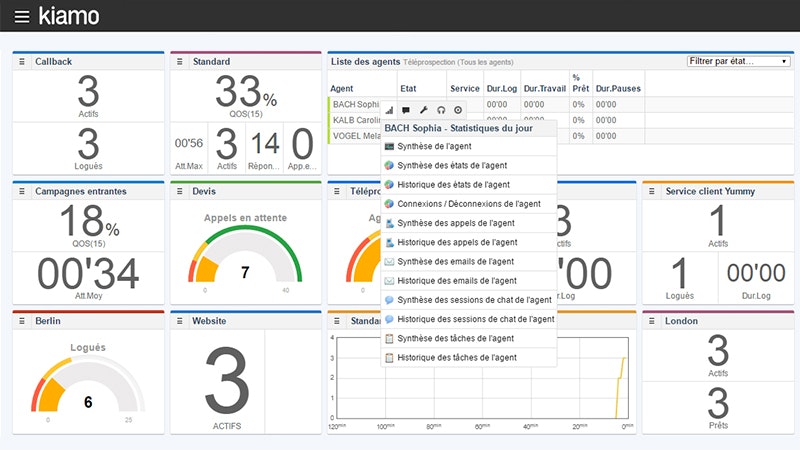Open the Berlin widget menu icon
Image resolution: width=800 pixels, height=450 pixels.
22,321
